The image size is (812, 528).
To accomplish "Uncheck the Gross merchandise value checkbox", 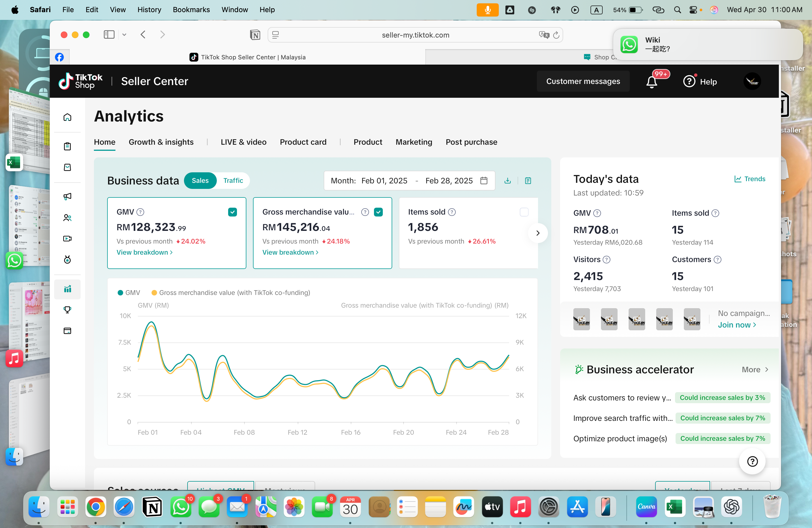I will click(x=378, y=212).
